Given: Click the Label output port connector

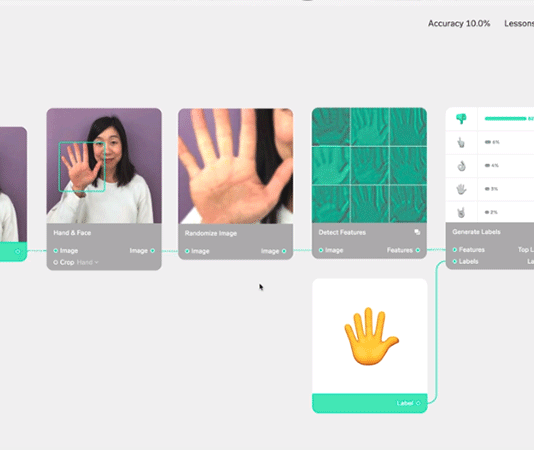Looking at the screenshot, I should [x=418, y=403].
